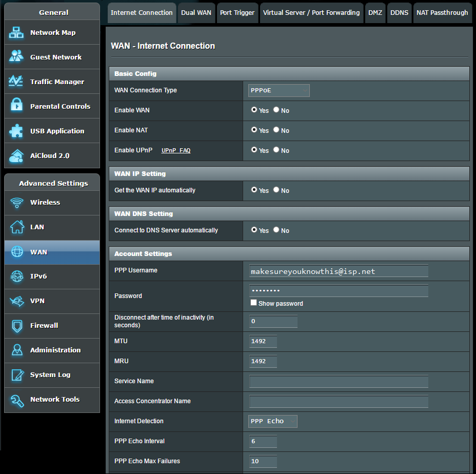
Task: Select No for automatic DNS Server
Action: coord(276,230)
